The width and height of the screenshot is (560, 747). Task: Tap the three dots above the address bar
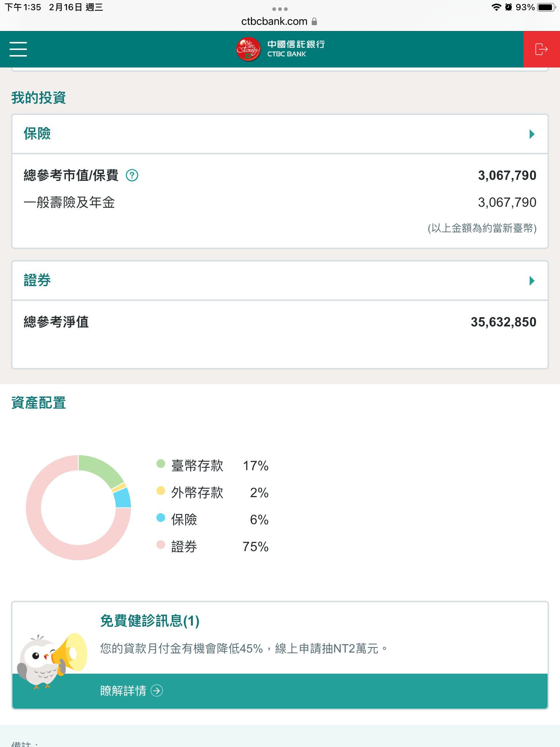click(x=280, y=9)
